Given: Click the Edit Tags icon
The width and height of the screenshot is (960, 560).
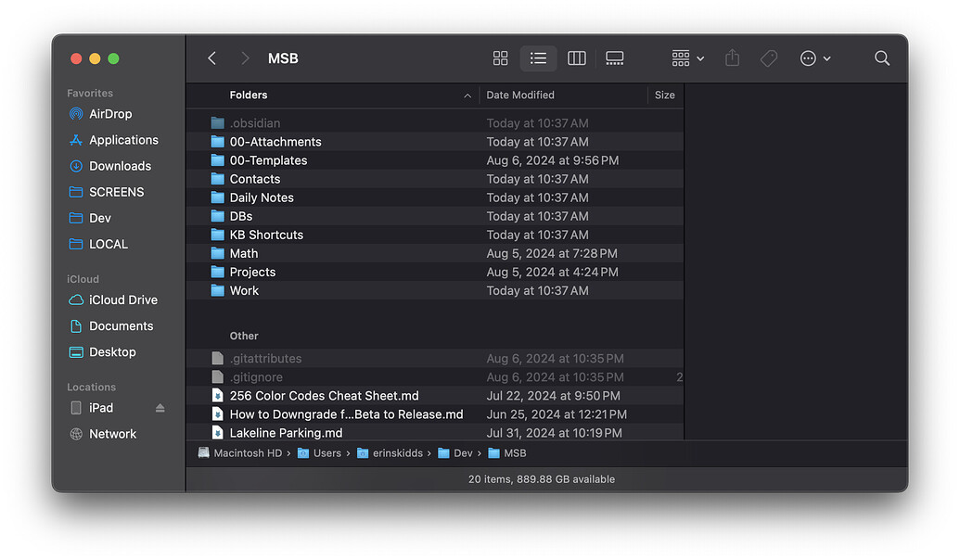Looking at the screenshot, I should coord(768,58).
